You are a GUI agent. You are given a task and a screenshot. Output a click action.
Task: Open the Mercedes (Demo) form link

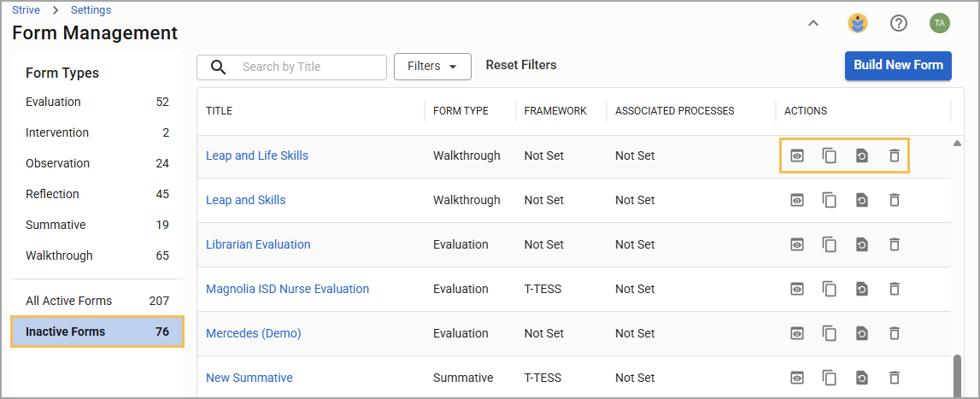[x=253, y=333]
